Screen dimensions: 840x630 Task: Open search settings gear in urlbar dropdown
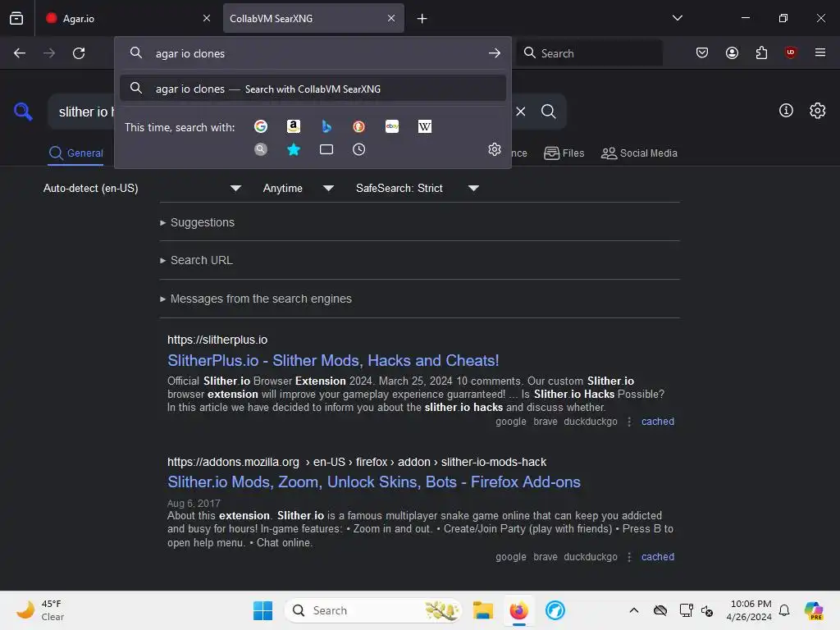pos(495,149)
